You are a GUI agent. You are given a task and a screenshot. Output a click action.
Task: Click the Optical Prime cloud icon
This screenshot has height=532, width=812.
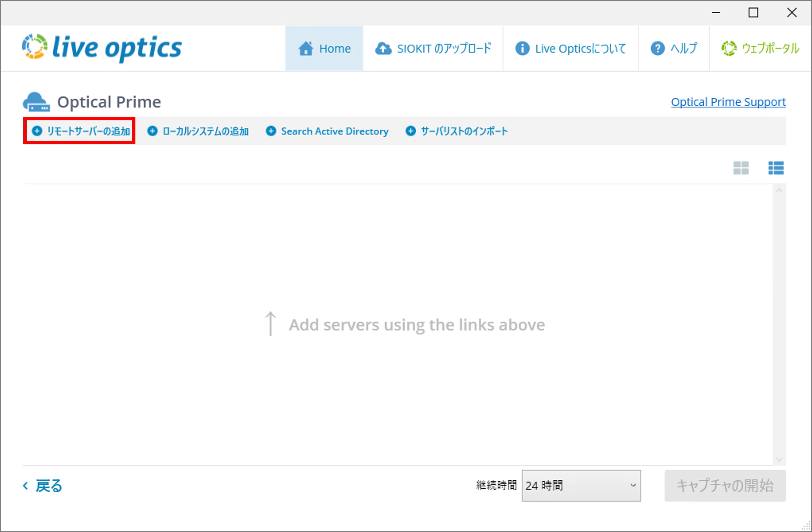click(36, 102)
